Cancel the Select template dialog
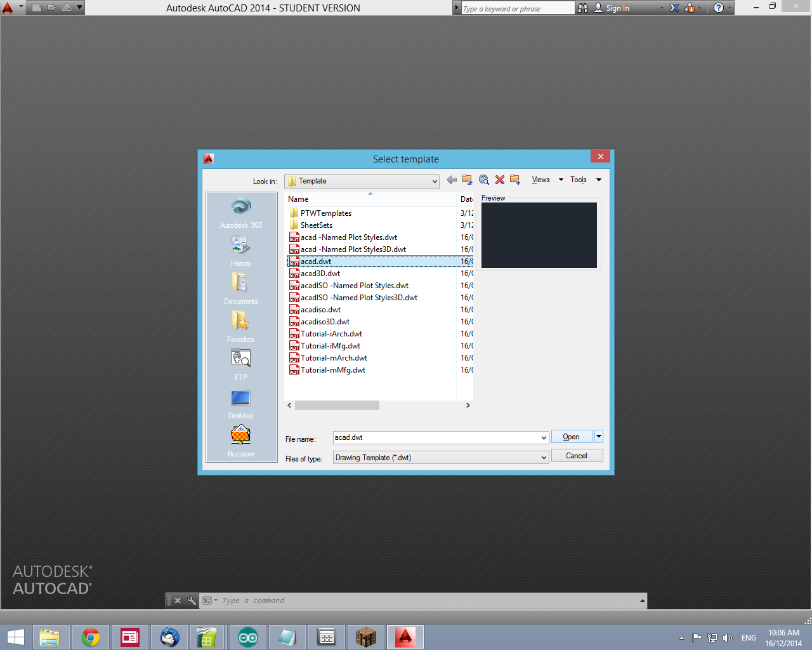Image resolution: width=812 pixels, height=650 pixels. pyautogui.click(x=576, y=455)
